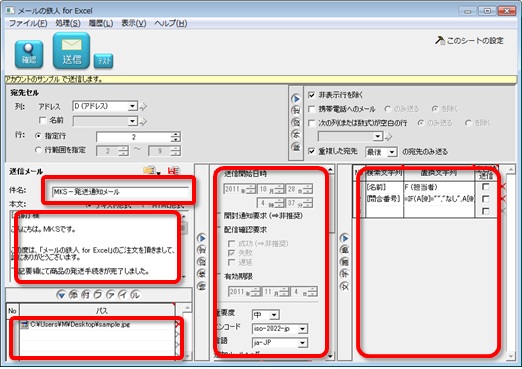Open the 重要度 中 dropdown
The image size is (522, 369).
click(x=274, y=315)
